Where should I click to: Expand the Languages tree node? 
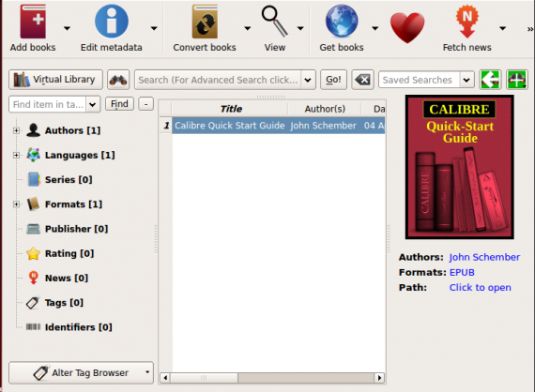16,155
